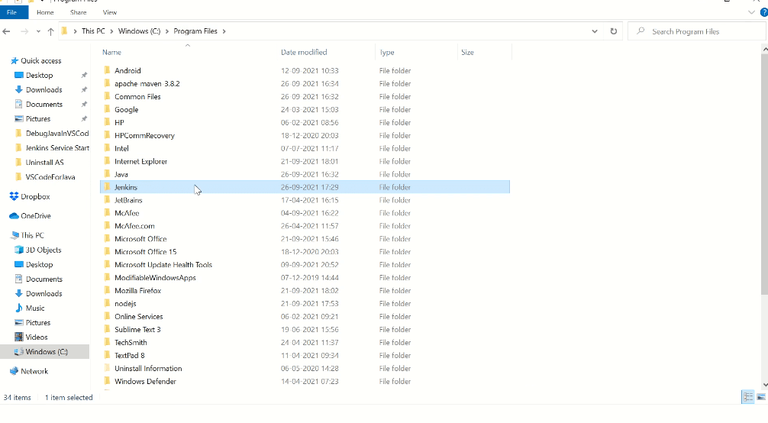Select the Microsoft Update Health Tools folder
This screenshot has width=768, height=423.
coord(163,265)
